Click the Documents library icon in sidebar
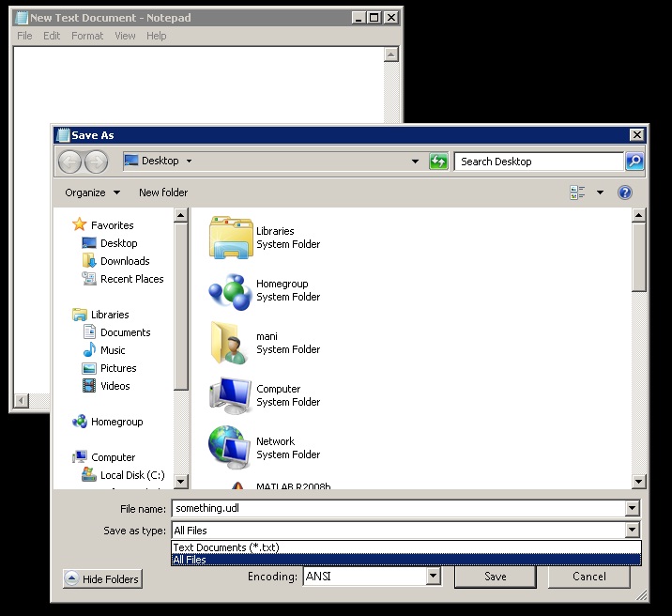This screenshot has height=616, width=672. tap(89, 331)
